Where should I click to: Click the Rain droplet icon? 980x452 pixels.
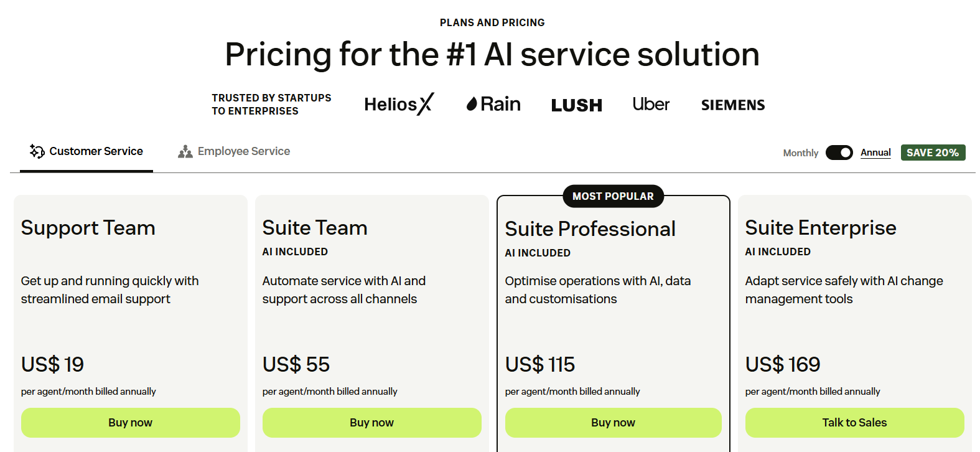pyautogui.click(x=473, y=103)
